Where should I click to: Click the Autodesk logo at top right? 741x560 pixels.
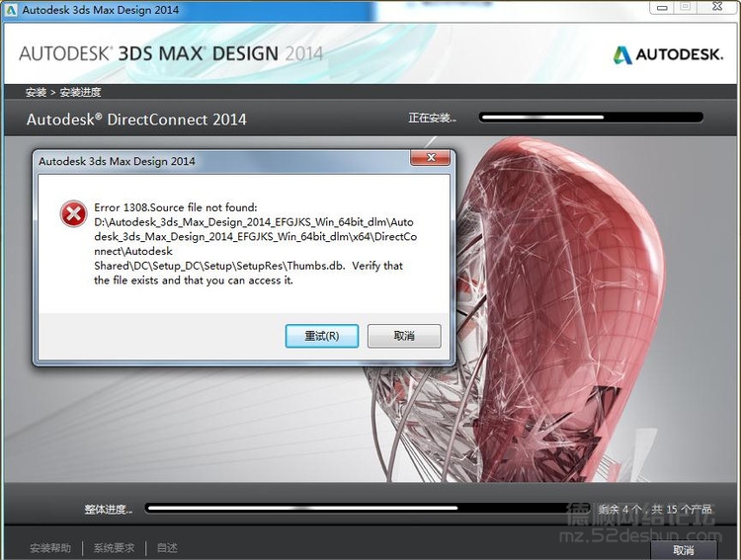coord(668,55)
